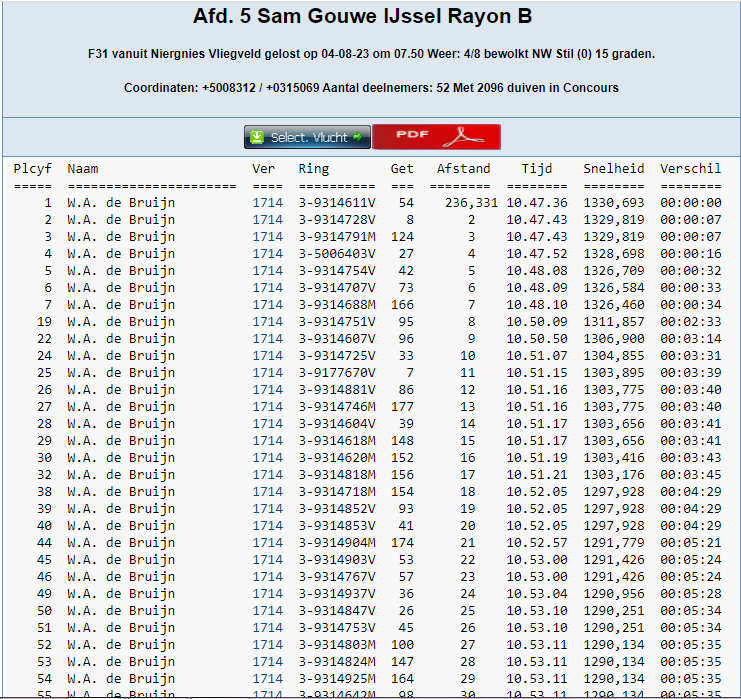
Task: Open the 1714 link in the ring 3-5006403V row
Action: pyautogui.click(x=267, y=254)
